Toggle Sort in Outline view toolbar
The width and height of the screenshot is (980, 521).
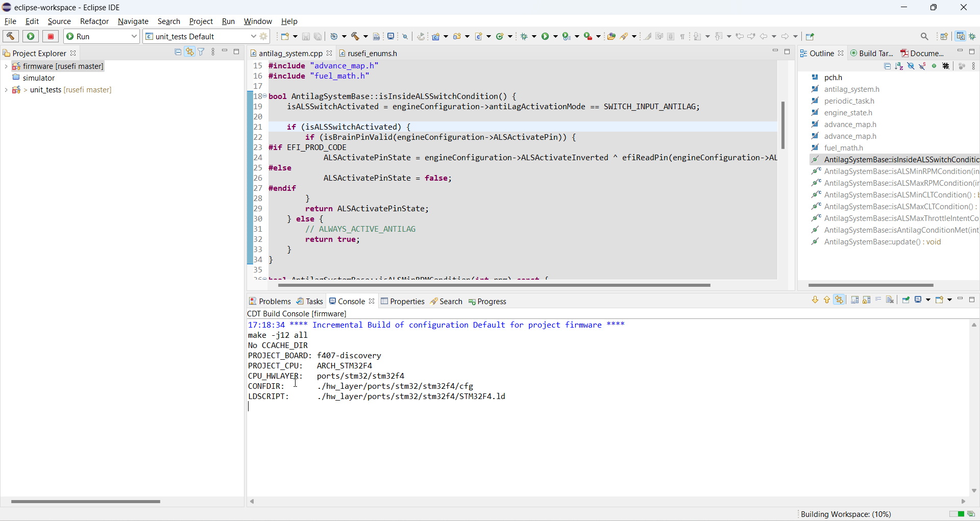coord(899,66)
